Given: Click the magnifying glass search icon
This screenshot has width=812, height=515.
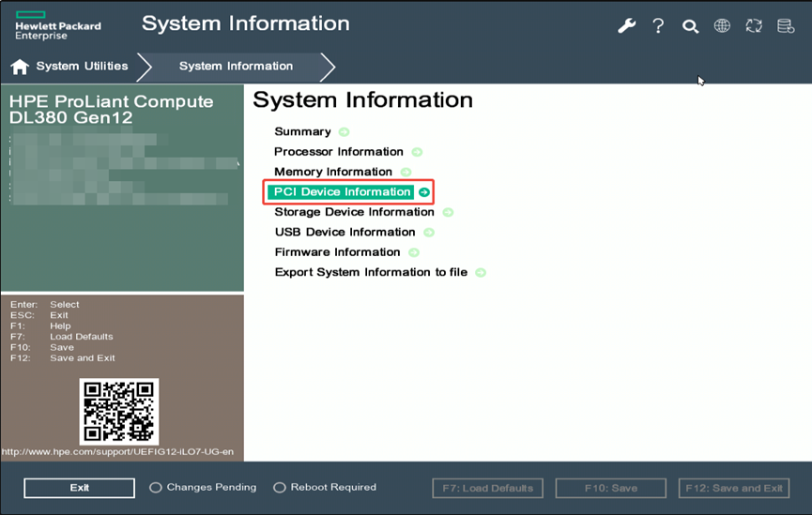Looking at the screenshot, I should [x=690, y=26].
